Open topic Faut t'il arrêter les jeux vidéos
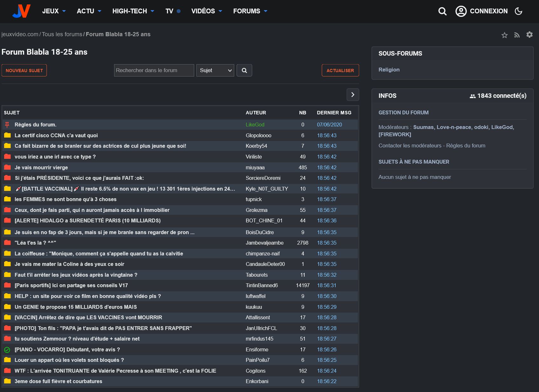 76,275
